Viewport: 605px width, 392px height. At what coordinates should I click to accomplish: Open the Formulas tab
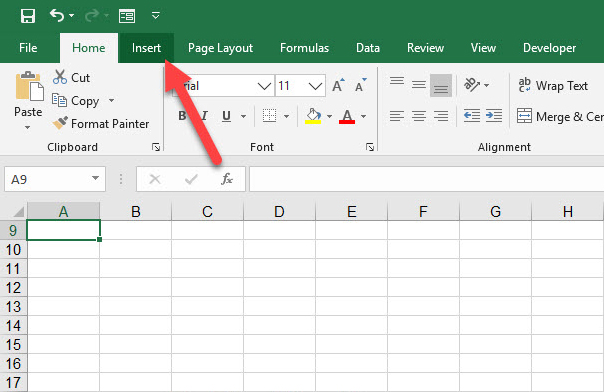pos(304,48)
